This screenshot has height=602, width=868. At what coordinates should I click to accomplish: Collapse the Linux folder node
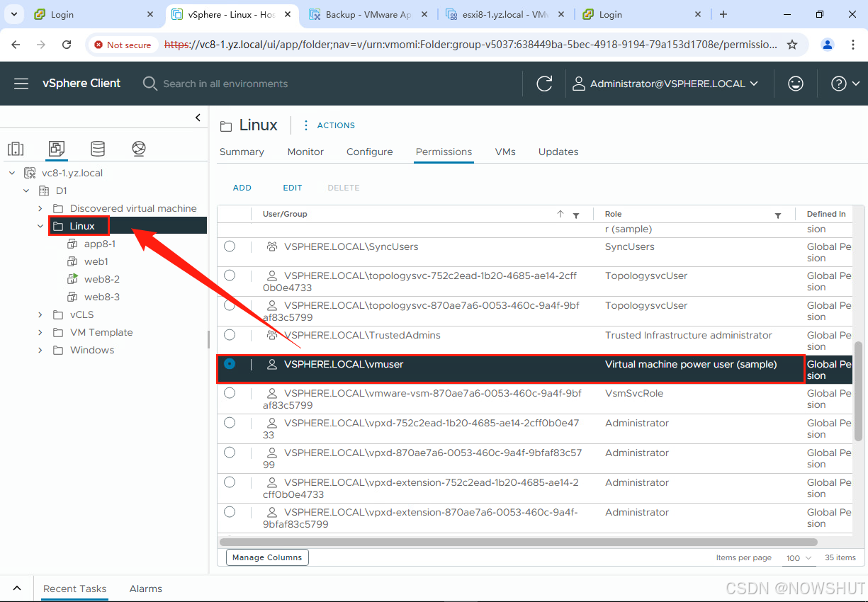pyautogui.click(x=40, y=226)
